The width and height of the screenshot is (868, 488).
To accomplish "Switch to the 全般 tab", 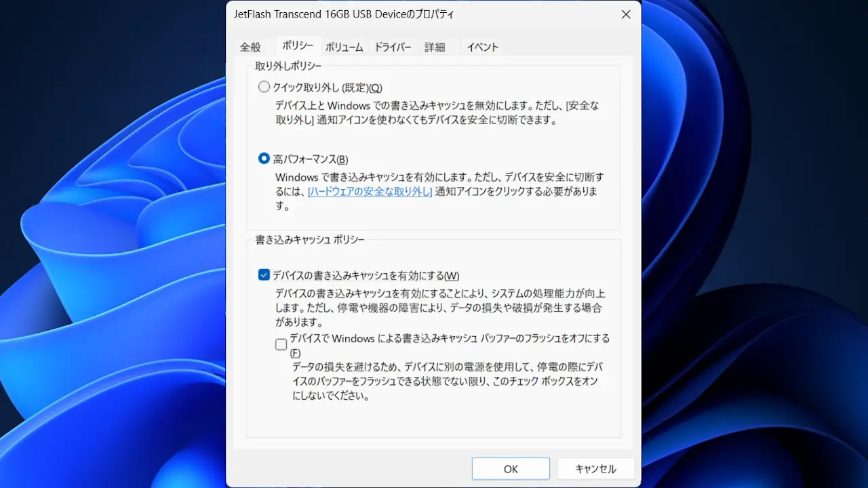I will (250, 47).
